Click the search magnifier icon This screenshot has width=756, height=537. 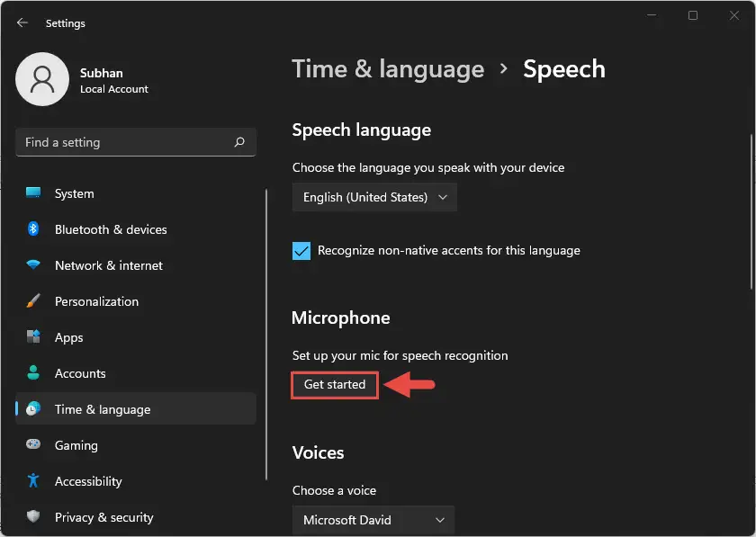[x=239, y=142]
